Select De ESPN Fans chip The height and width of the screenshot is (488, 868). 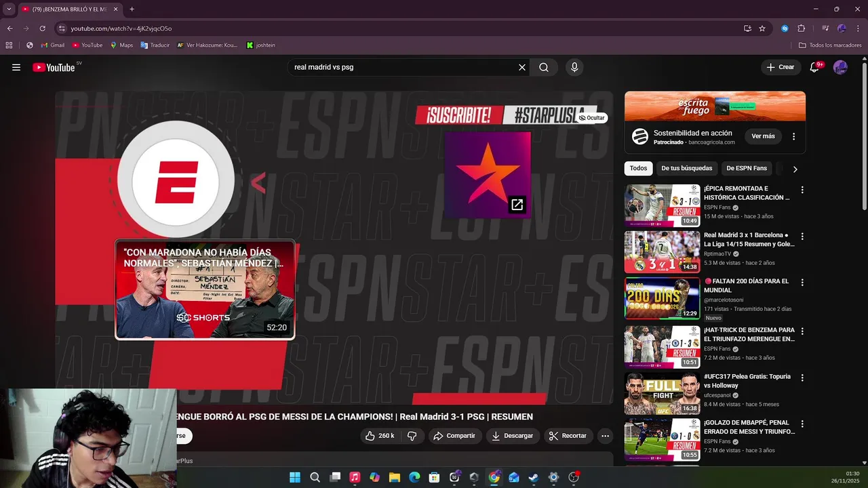pyautogui.click(x=747, y=168)
